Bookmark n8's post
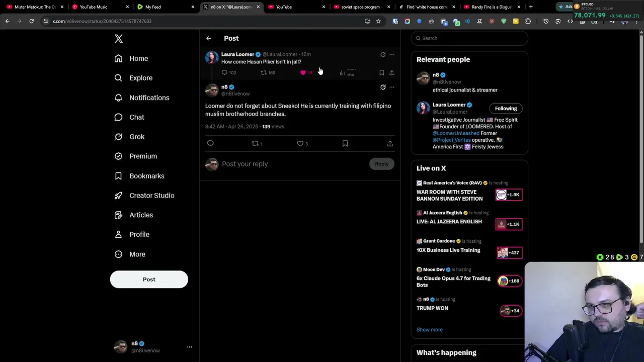 [345, 144]
